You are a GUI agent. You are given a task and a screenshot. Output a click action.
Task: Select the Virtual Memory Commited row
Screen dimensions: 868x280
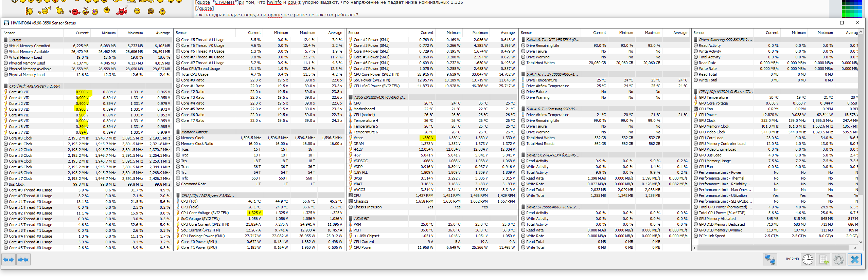[x=87, y=46]
